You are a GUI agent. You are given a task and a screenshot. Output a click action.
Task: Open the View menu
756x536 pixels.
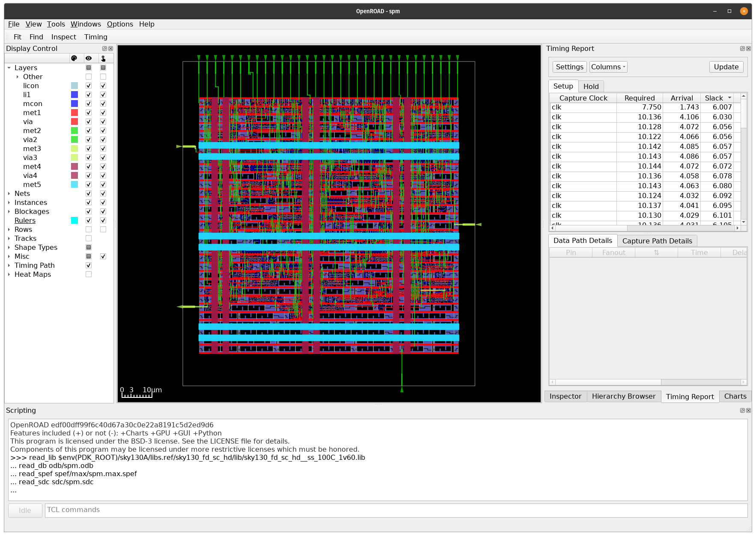click(33, 24)
